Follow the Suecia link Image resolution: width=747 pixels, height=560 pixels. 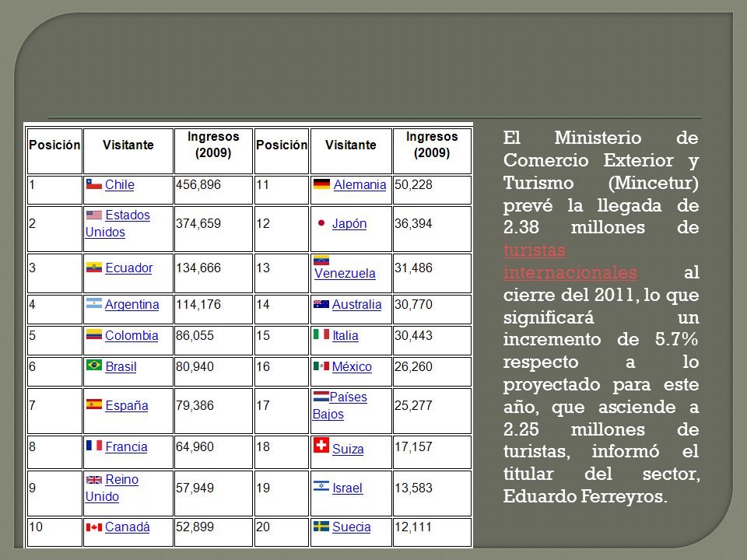coord(352,527)
